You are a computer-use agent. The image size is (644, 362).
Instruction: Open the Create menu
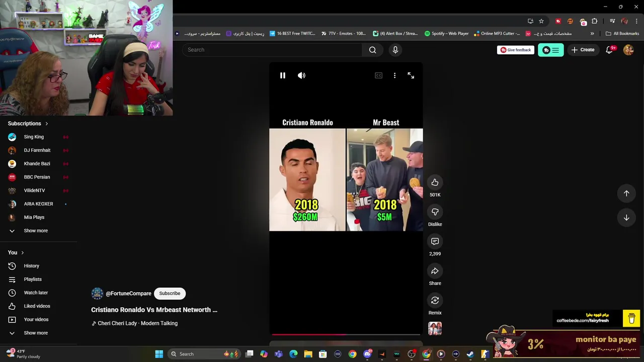point(583,50)
